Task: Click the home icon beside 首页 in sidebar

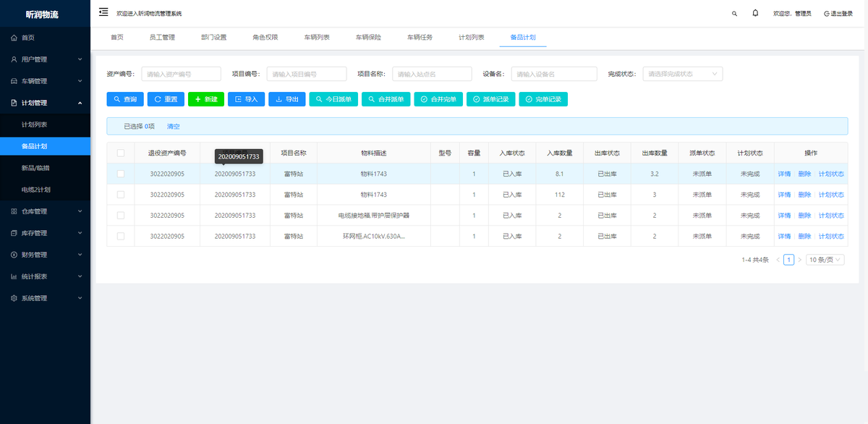Action: [14, 38]
